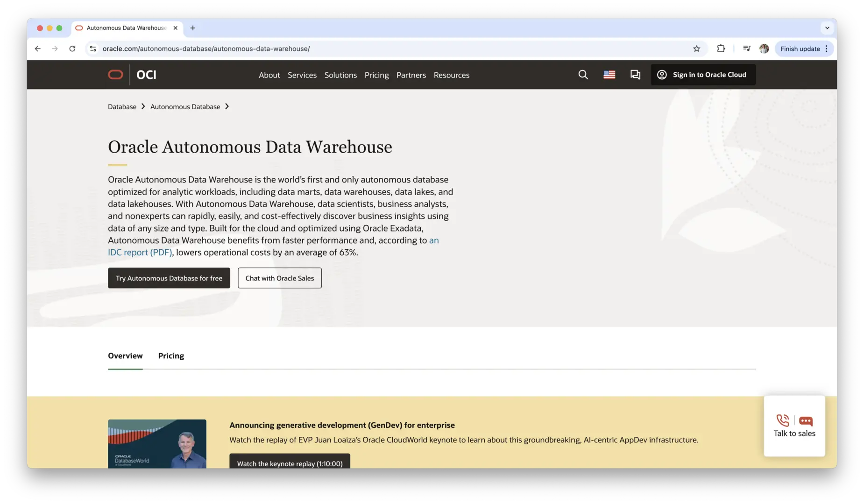Click the browser back arrow
Screen dimensions: 864x504
(38, 49)
